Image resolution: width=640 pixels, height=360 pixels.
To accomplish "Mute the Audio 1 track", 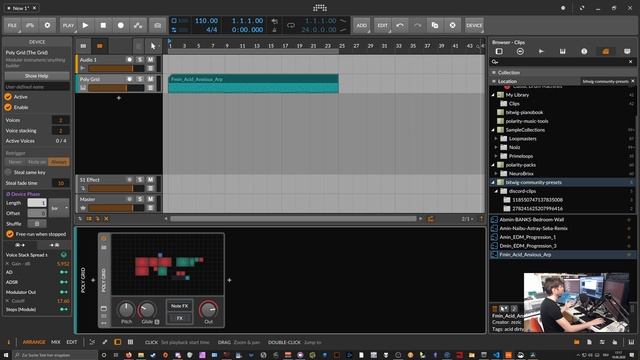I will pyautogui.click(x=150, y=60).
